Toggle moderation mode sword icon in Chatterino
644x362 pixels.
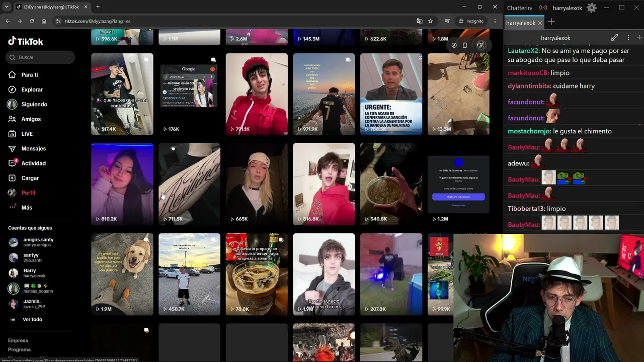(614, 38)
